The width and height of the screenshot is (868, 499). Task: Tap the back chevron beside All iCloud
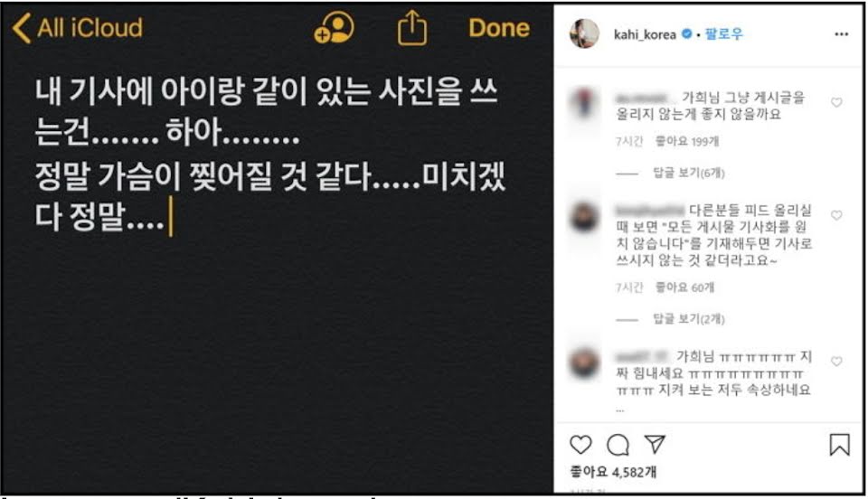click(22, 28)
